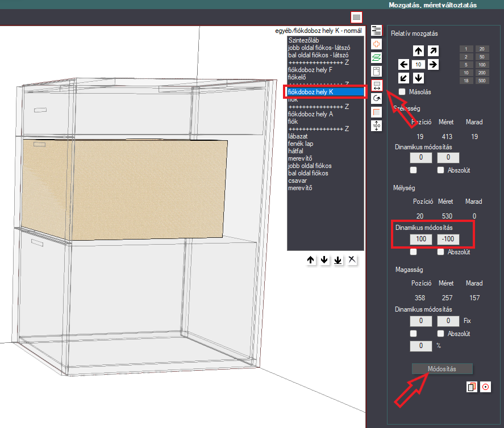This screenshot has height=428, width=504.
Task: Select the move and resize tool icon
Action: tap(377, 85)
